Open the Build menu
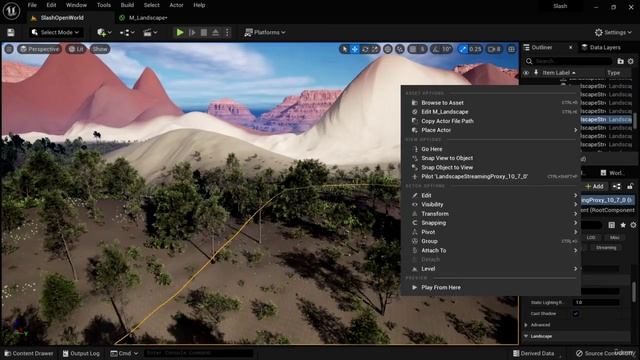The width and height of the screenshot is (640, 360). [x=127, y=5]
